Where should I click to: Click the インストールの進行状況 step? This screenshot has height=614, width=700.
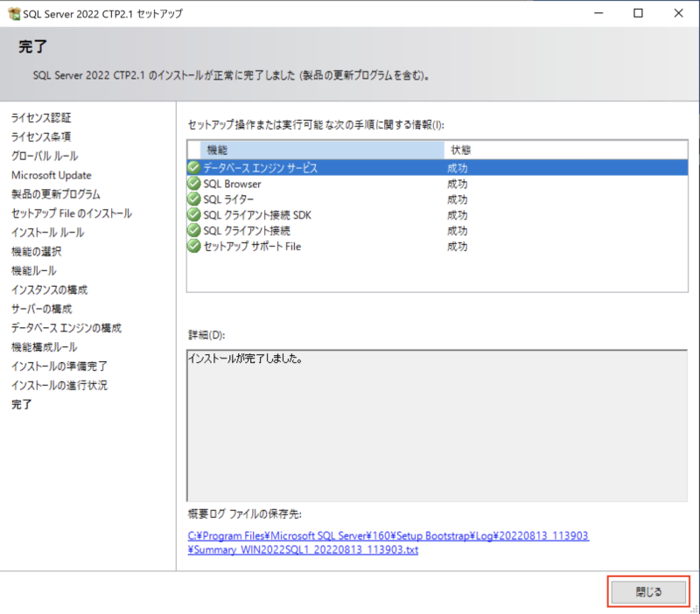point(59,386)
